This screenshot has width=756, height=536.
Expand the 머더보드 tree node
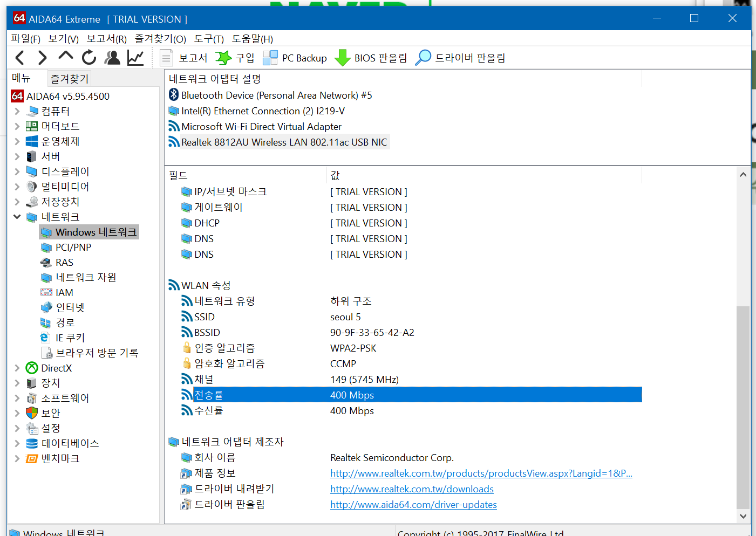click(x=17, y=126)
